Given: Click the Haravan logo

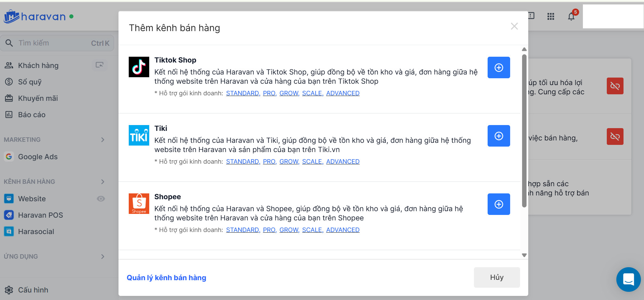Looking at the screenshot, I should pyautogui.click(x=34, y=16).
